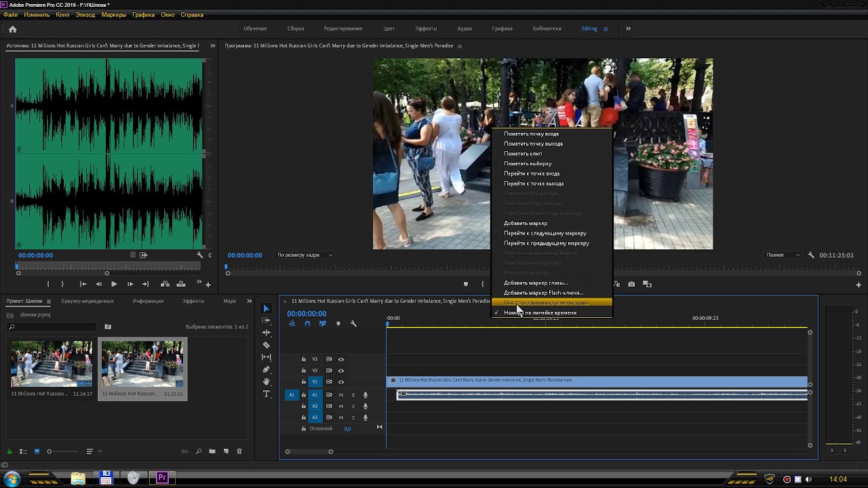Toggle sync lock on track A2

coord(329,406)
